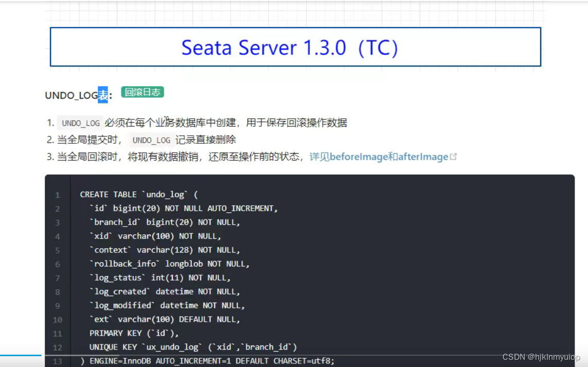Click the video progress bar at the bottom
This screenshot has width=588, height=367.
point(294,355)
